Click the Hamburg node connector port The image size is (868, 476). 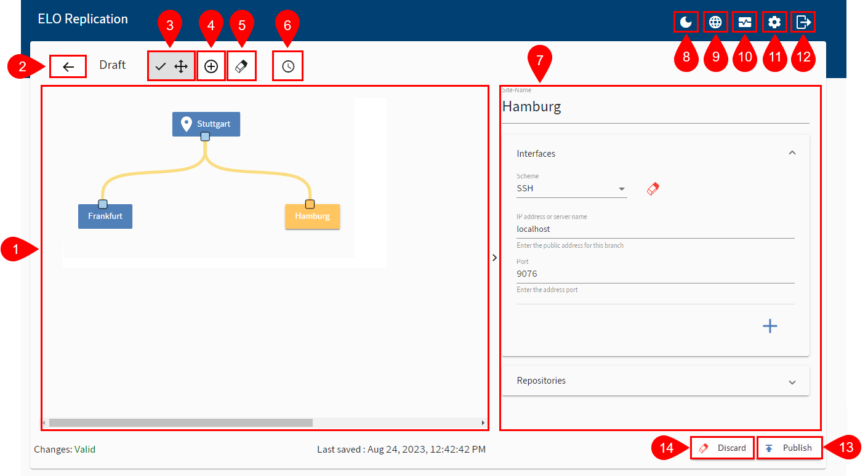coord(310,204)
